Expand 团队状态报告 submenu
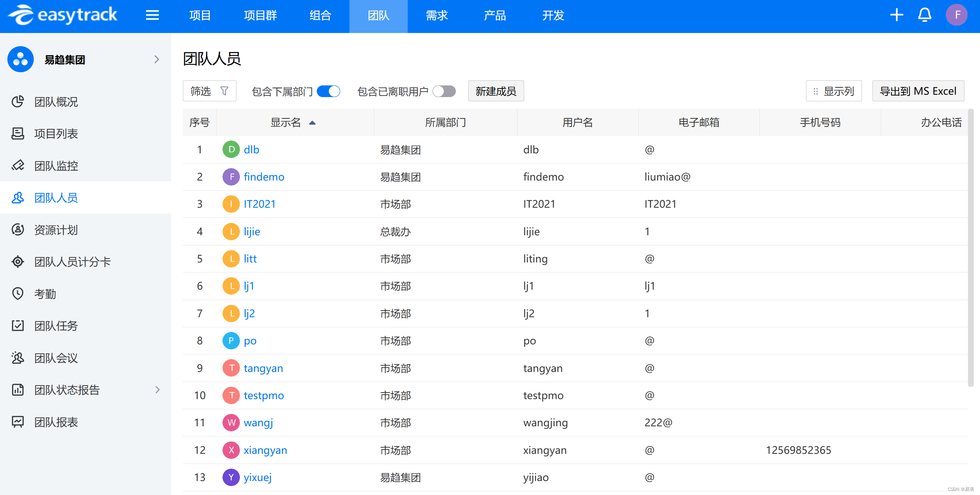The height and width of the screenshot is (495, 980). [x=157, y=390]
